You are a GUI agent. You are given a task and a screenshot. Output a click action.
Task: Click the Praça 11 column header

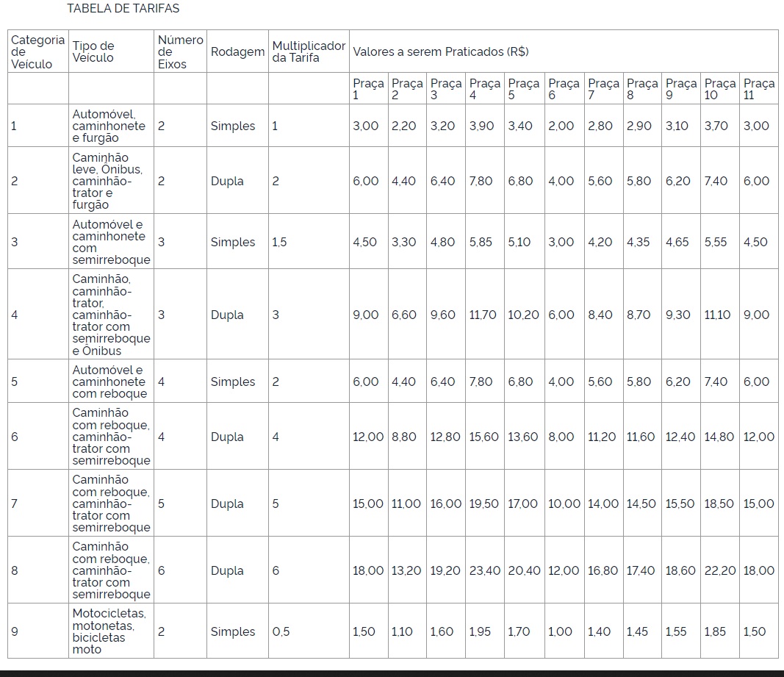pos(758,89)
